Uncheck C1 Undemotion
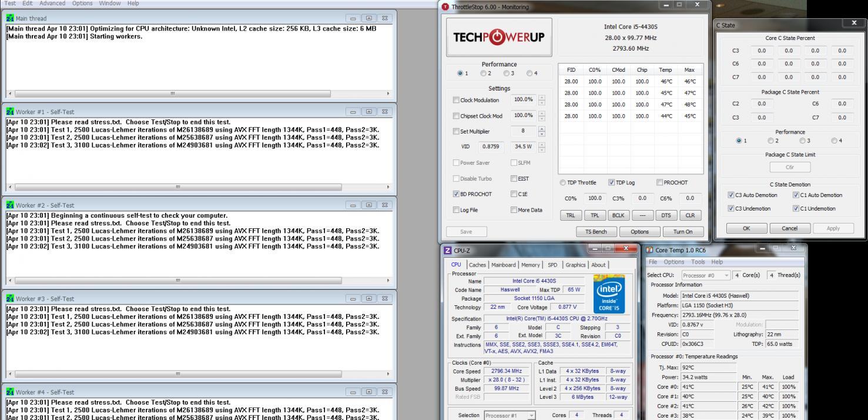Image resolution: width=868 pixels, height=420 pixels. coord(796,208)
